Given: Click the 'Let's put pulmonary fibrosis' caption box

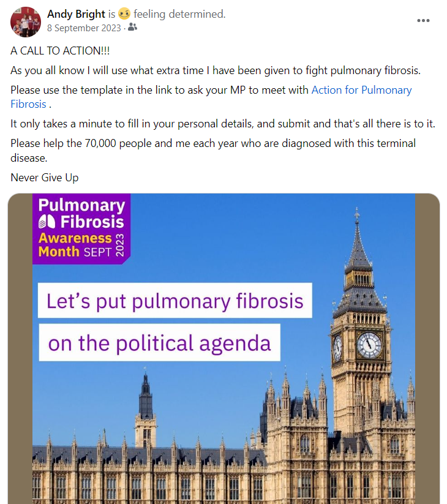Looking at the screenshot, I should pyautogui.click(x=175, y=301).
